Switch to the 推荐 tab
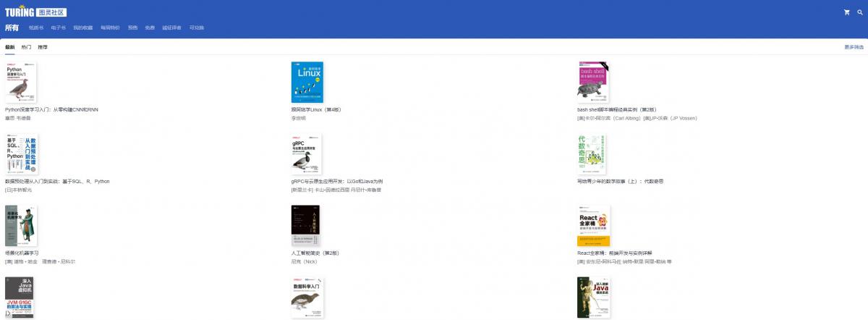This screenshot has height=320, width=868. (43, 47)
